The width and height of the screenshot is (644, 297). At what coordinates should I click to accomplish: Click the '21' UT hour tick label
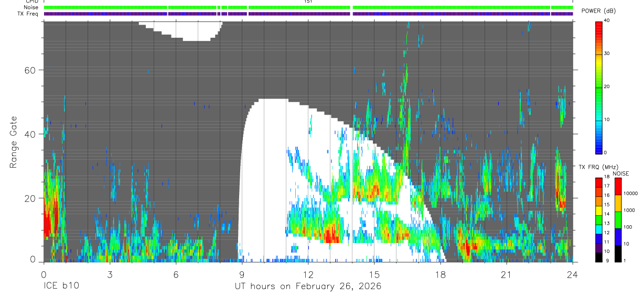[506, 274]
